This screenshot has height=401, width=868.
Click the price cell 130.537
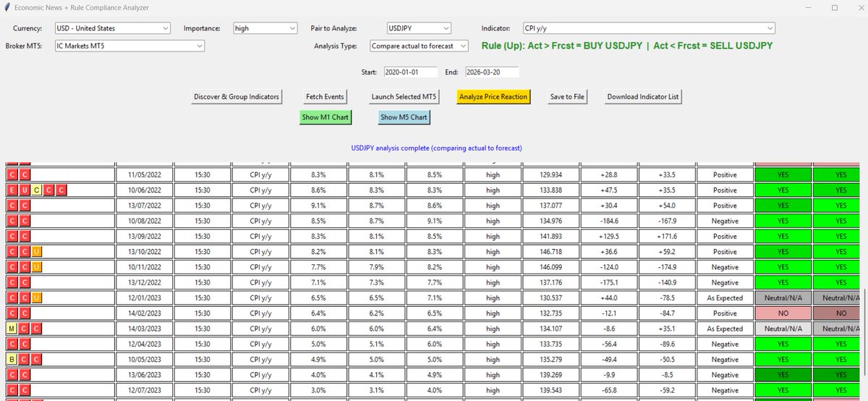click(x=551, y=297)
